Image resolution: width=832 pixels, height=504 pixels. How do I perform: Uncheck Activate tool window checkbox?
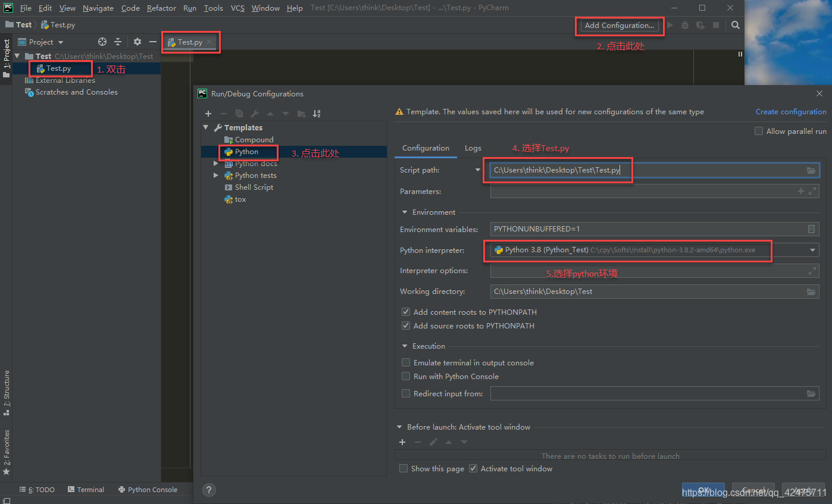(x=473, y=468)
